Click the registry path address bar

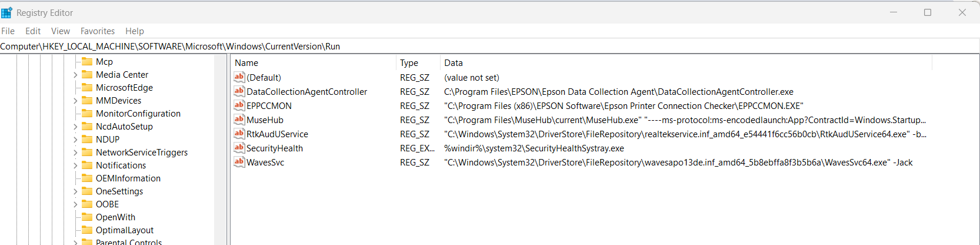click(490, 47)
